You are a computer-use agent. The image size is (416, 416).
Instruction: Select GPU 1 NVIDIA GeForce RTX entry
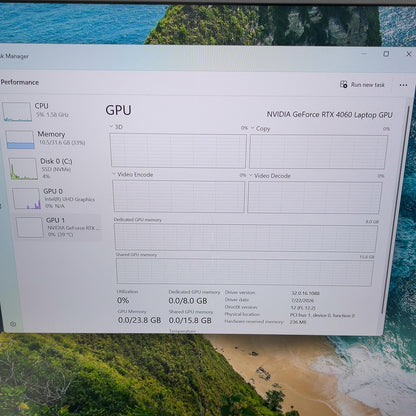[x=58, y=227]
